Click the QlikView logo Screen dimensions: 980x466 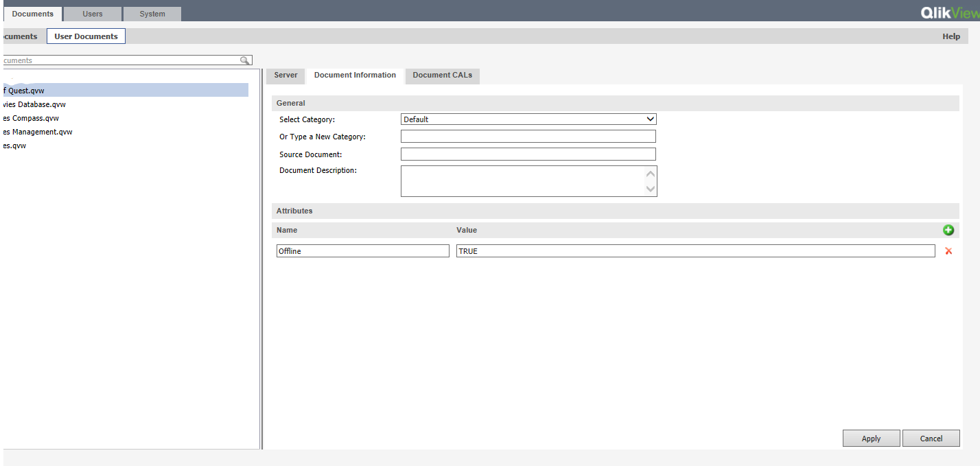pyautogui.click(x=950, y=13)
